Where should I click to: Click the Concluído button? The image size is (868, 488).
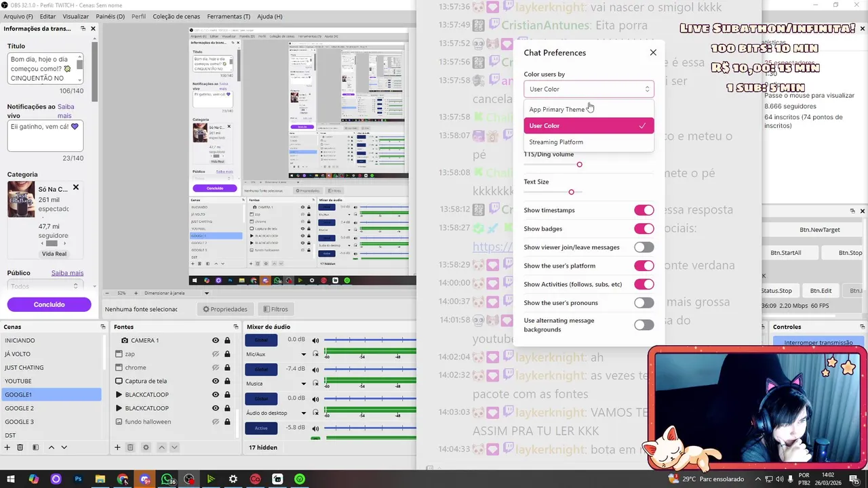tap(50, 304)
